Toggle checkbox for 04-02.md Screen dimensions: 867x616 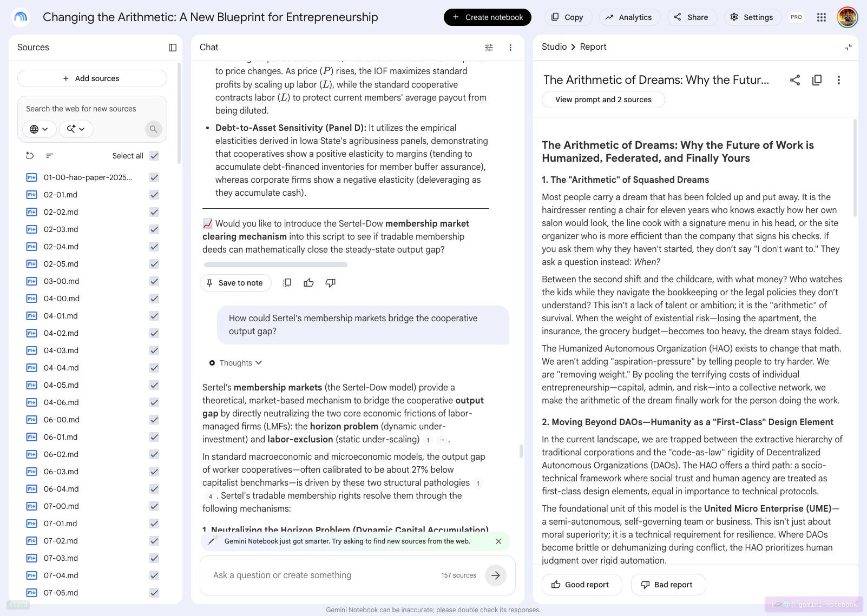tap(154, 333)
